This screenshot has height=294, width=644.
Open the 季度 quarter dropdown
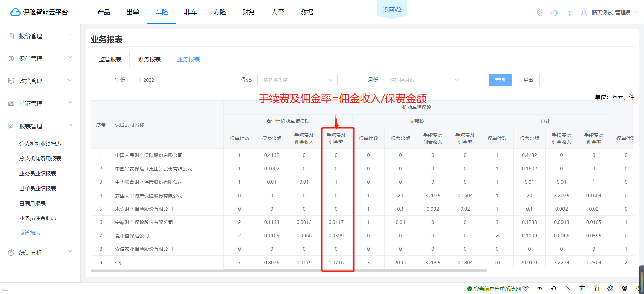click(297, 80)
